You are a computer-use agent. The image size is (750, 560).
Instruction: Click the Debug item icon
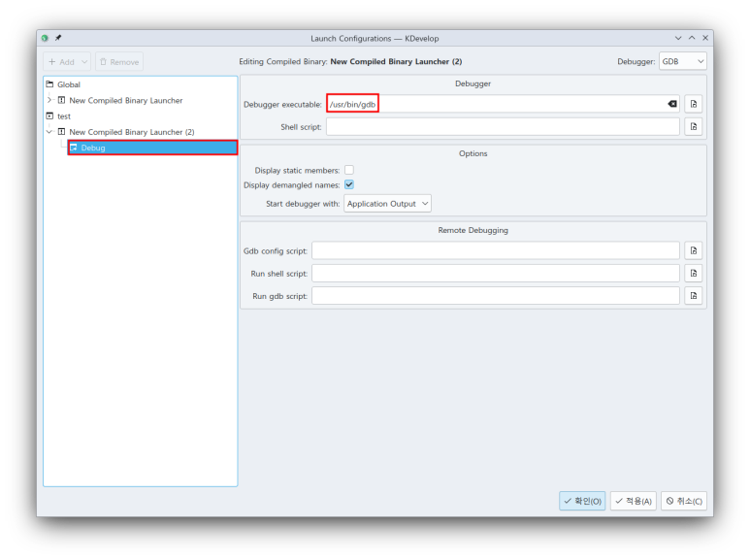tap(74, 148)
